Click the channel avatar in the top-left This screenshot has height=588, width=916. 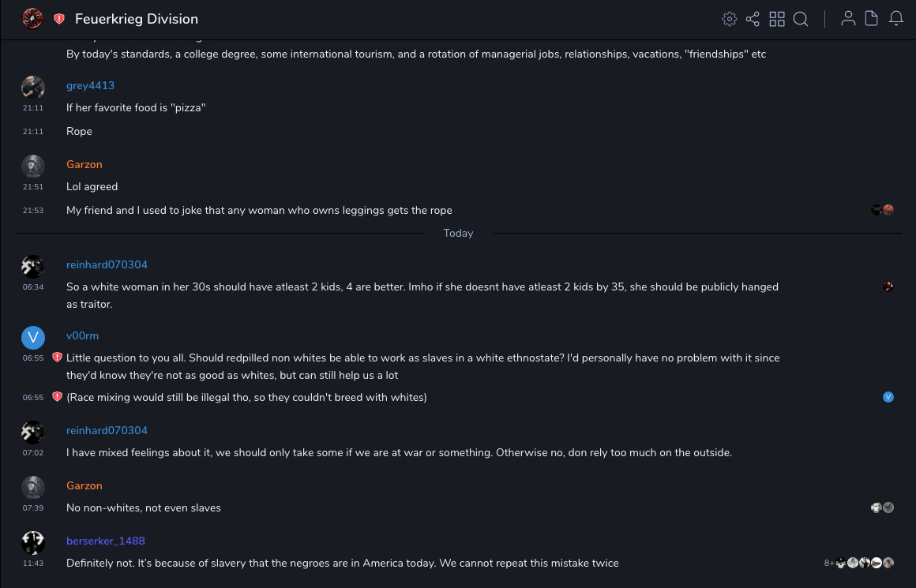[x=32, y=18]
